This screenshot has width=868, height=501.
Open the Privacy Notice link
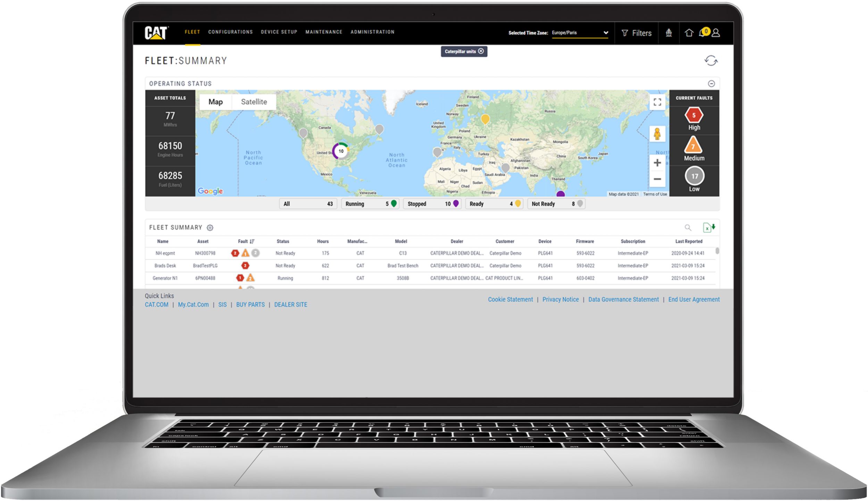pos(560,299)
